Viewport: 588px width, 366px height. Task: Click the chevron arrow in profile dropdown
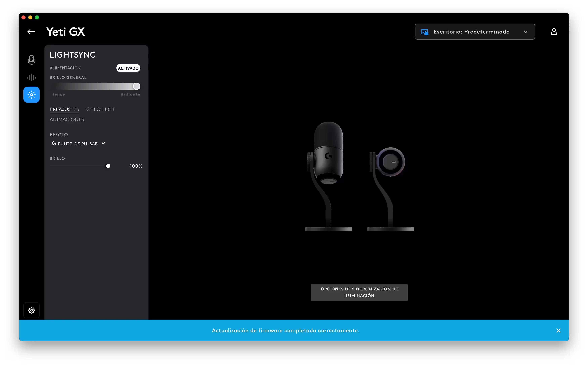click(526, 32)
